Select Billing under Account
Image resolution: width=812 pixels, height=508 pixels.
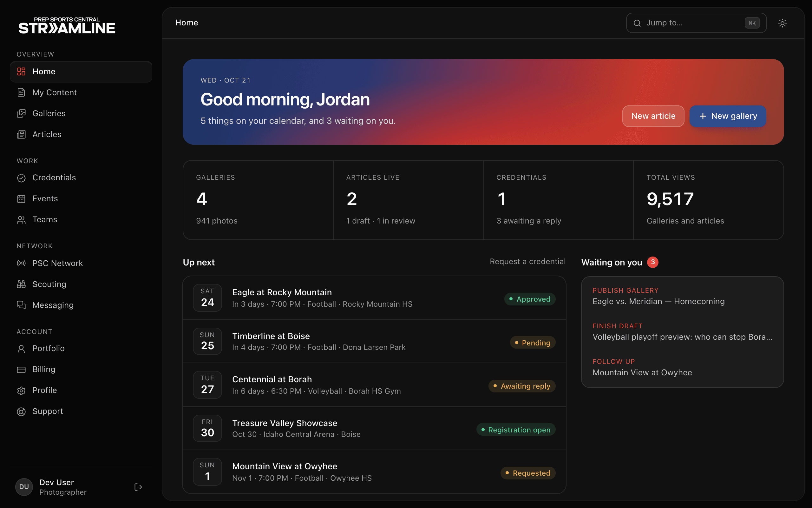pyautogui.click(x=81, y=370)
